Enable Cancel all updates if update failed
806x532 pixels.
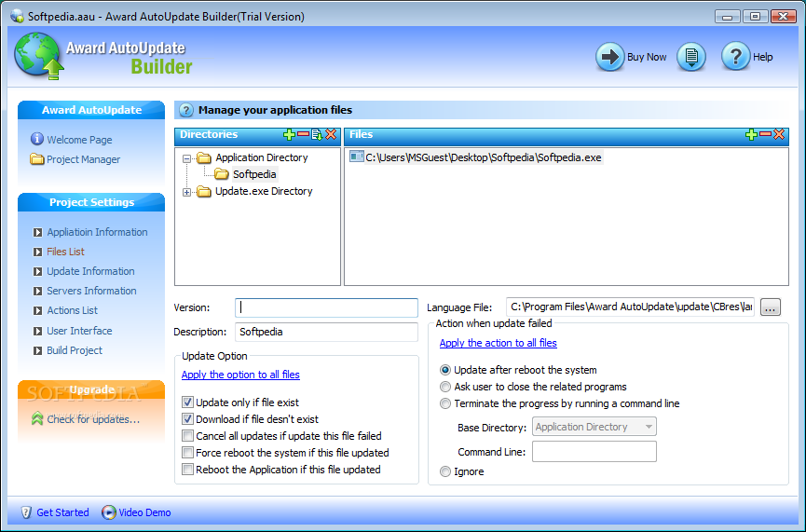[x=187, y=436]
